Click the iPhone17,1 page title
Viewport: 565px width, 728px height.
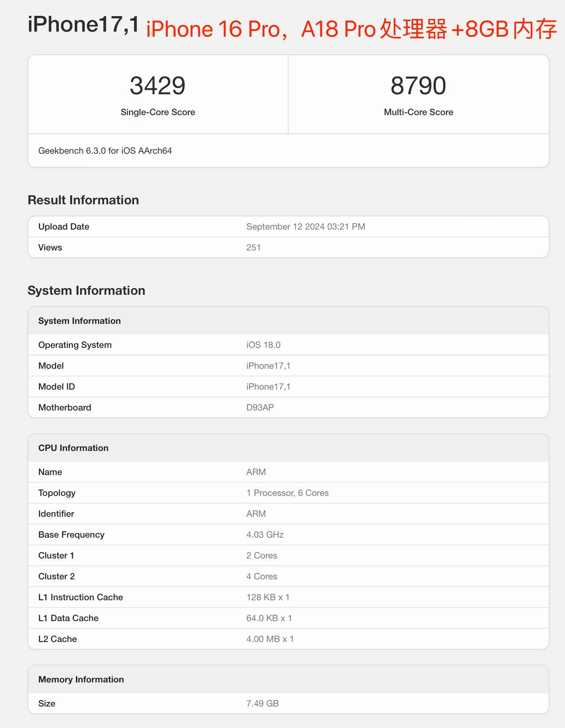tap(83, 24)
